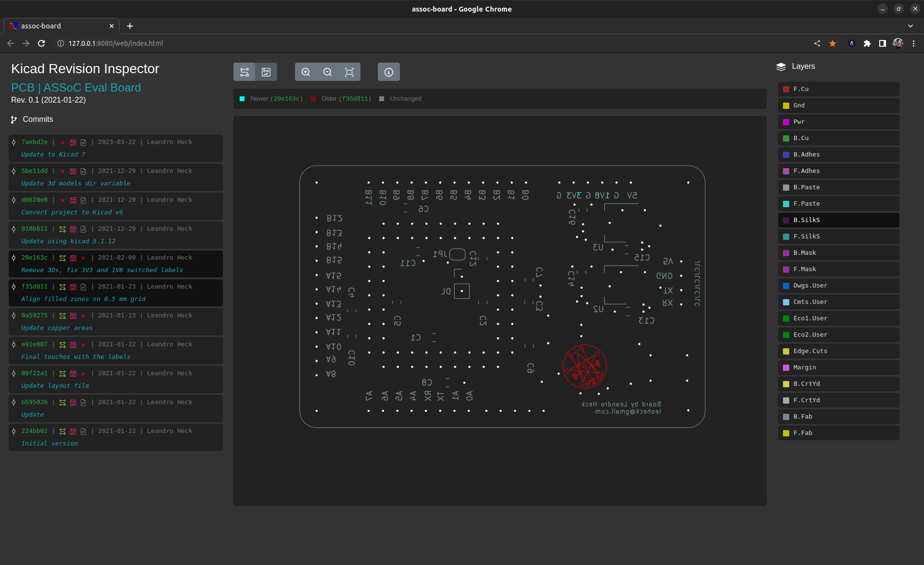
Task: Click the PCB icon on commit 5be11dd
Action: 73,171
